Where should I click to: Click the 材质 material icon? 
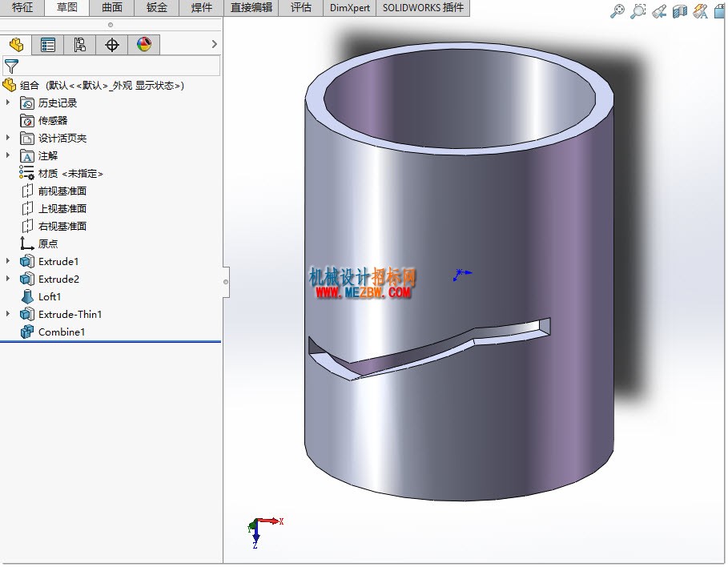click(x=27, y=173)
